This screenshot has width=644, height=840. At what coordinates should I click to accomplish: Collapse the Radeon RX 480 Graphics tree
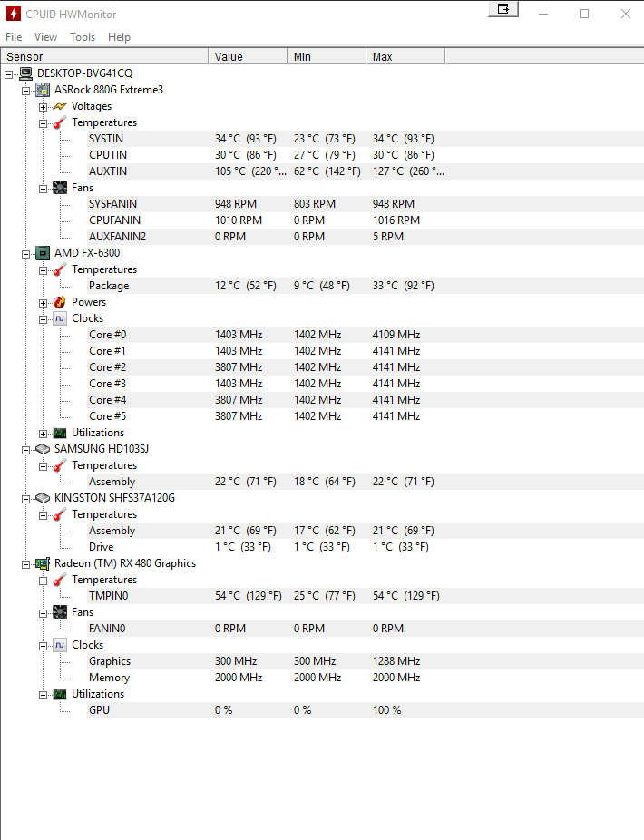pos(25,564)
